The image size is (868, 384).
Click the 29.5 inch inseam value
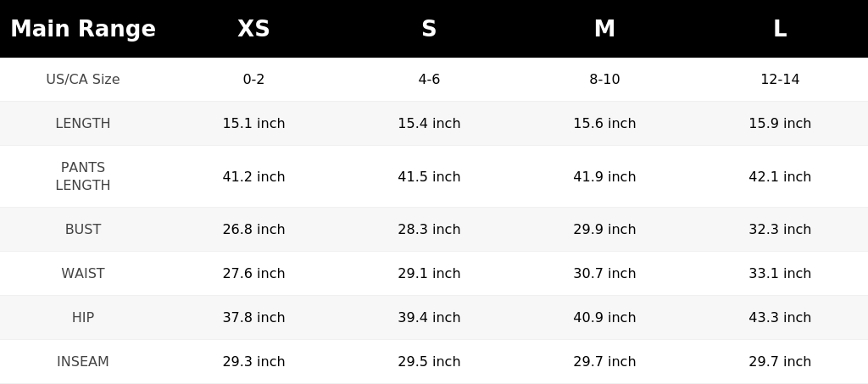tap(429, 361)
